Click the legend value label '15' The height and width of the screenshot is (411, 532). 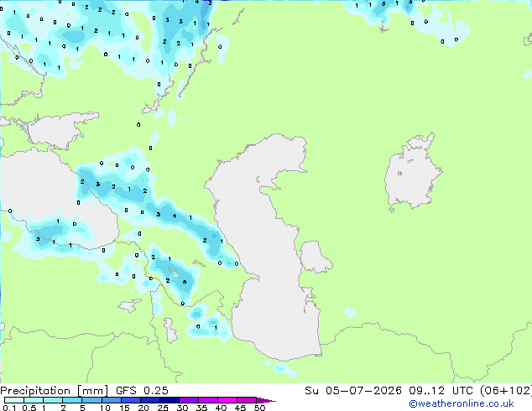(x=124, y=408)
